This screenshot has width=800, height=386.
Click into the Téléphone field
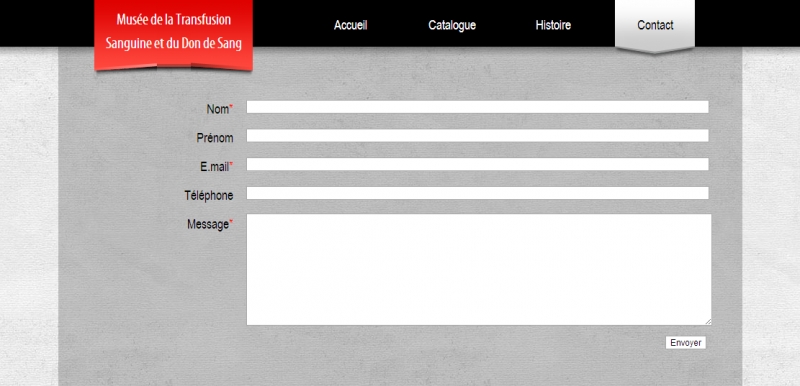[478, 193]
